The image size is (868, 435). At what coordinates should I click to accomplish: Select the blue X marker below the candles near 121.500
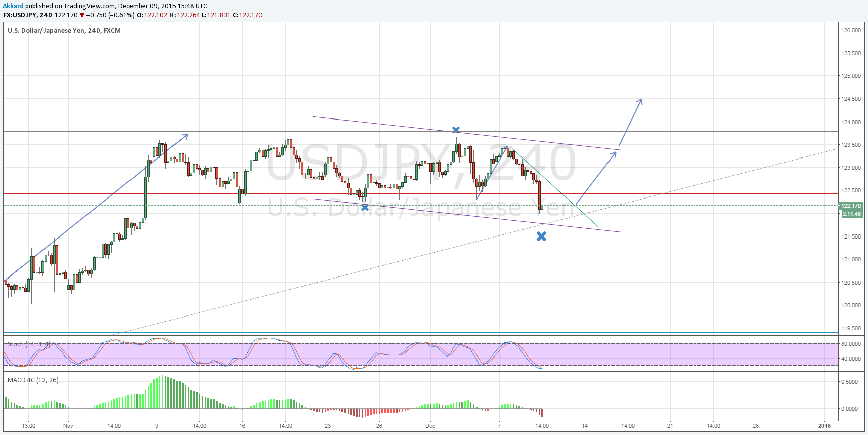[541, 236]
